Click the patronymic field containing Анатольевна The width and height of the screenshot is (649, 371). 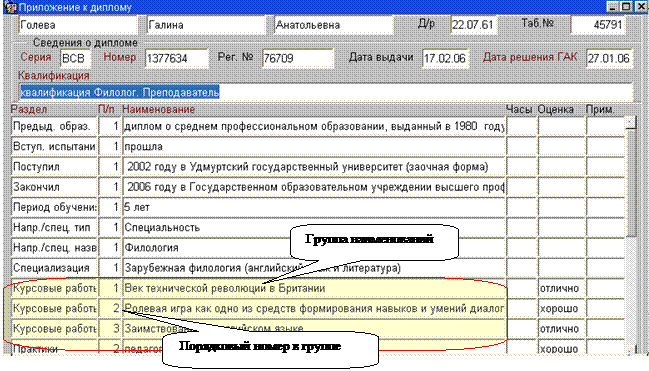pos(334,25)
